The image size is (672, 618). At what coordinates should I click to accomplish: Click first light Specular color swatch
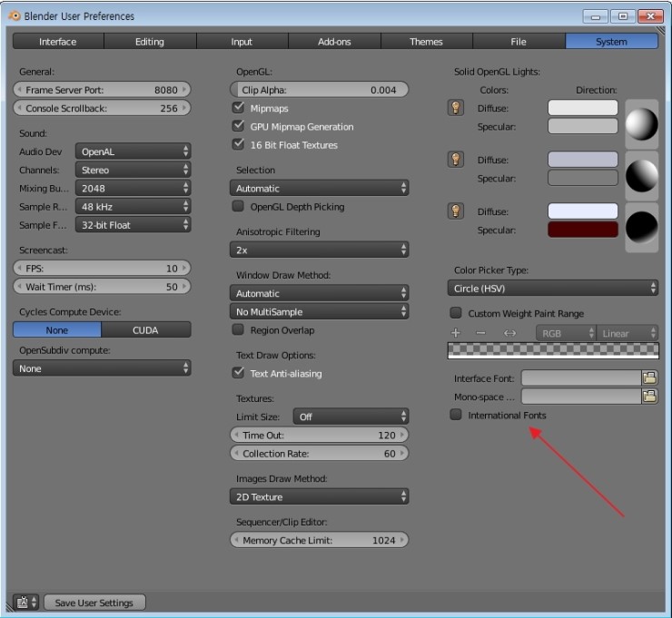coord(583,126)
